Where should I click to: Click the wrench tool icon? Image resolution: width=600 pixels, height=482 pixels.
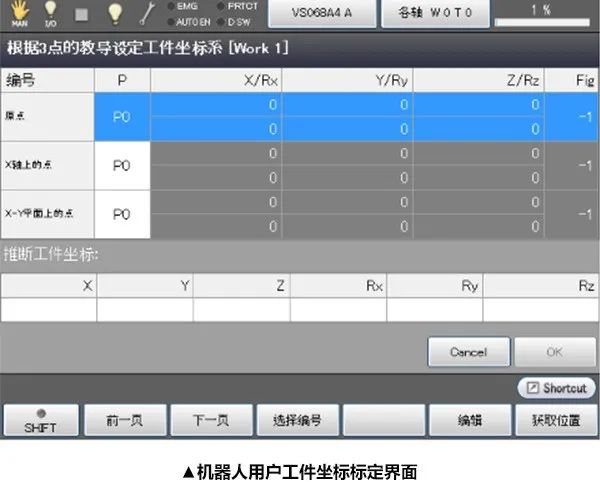coord(145,13)
